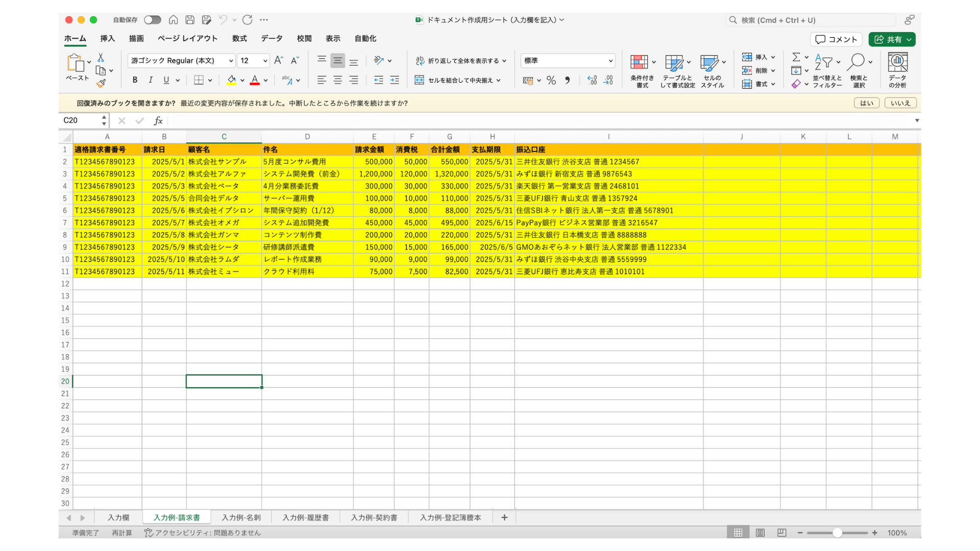This screenshot has height=551, width=980.
Task: Click the format painter brush icon
Action: coord(101,83)
